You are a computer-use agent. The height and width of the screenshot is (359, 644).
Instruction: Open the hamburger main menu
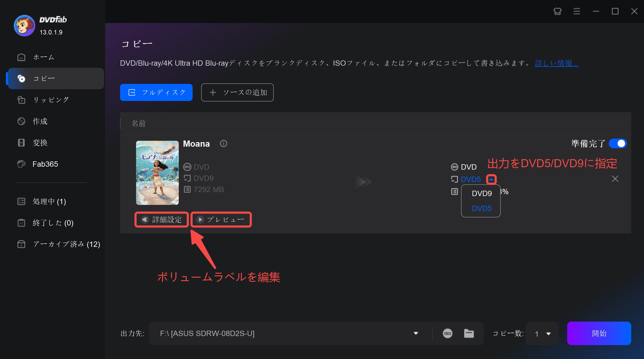pyautogui.click(x=577, y=11)
